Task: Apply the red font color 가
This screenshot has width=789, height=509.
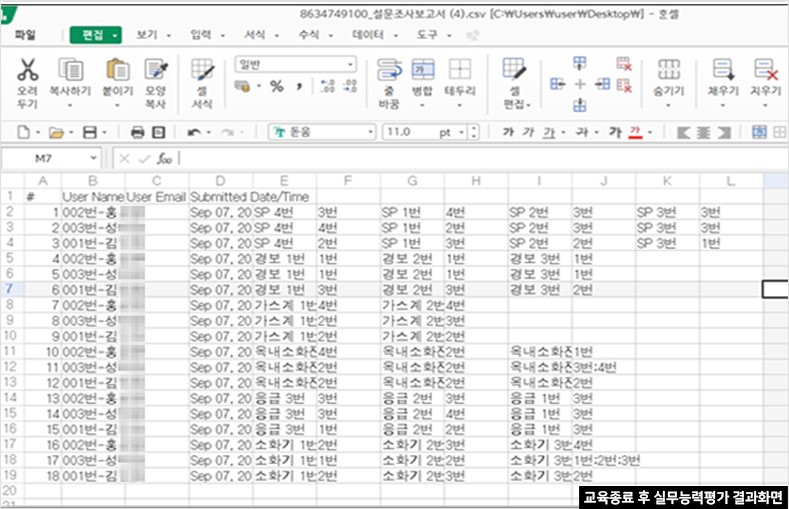Action: click(x=636, y=132)
